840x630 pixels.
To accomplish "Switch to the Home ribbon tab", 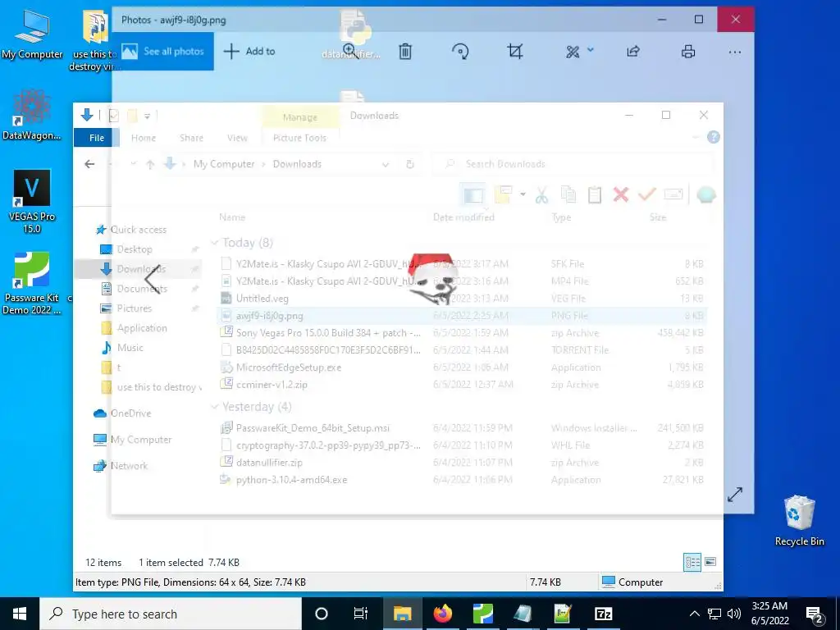I will tap(144, 138).
